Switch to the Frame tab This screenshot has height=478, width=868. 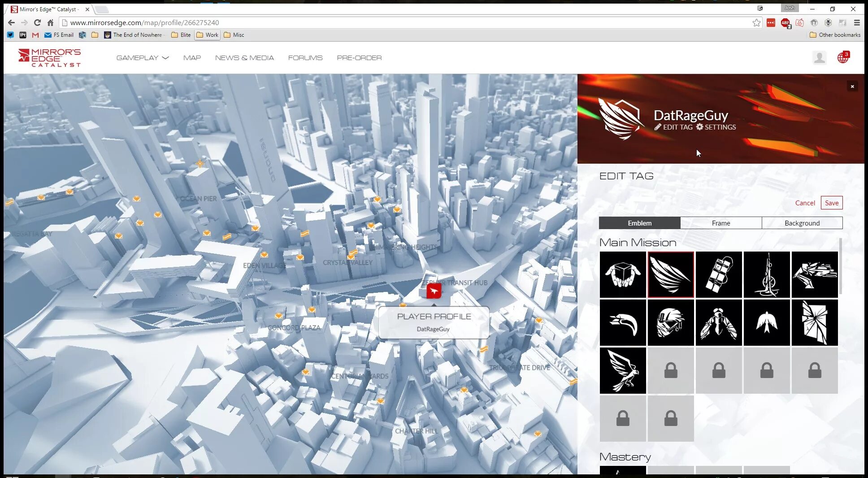tap(720, 223)
